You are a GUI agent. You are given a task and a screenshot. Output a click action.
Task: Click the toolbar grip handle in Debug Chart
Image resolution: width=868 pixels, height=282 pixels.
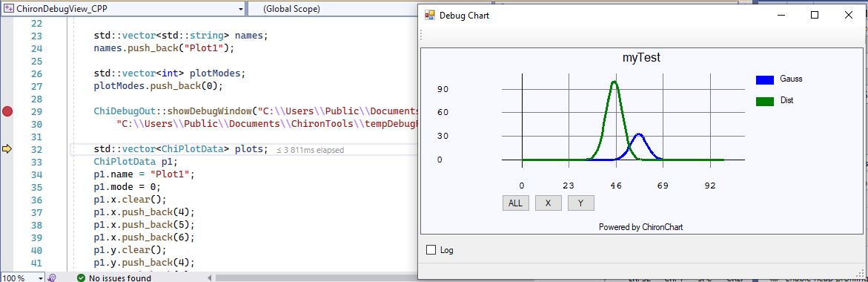[x=422, y=36]
